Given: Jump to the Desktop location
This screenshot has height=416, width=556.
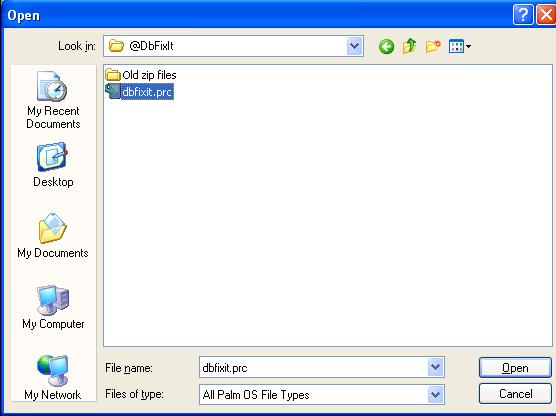Looking at the screenshot, I should point(53,165).
